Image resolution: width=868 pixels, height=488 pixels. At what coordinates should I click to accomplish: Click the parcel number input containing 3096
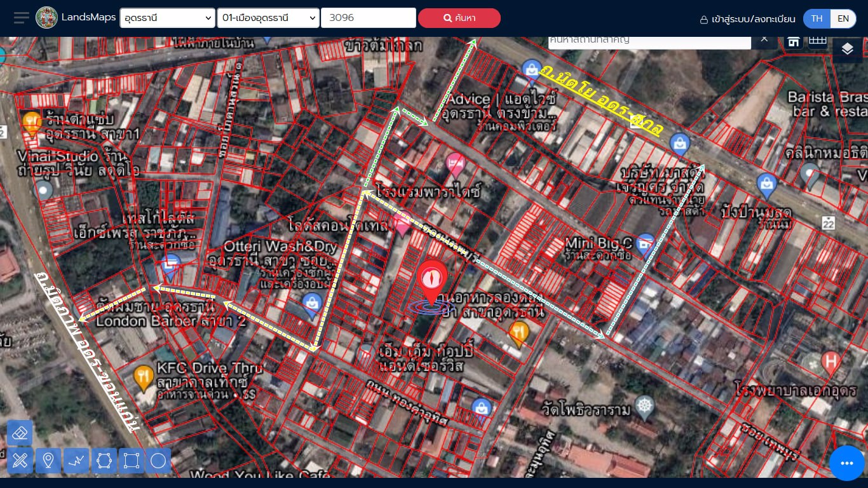coord(368,17)
